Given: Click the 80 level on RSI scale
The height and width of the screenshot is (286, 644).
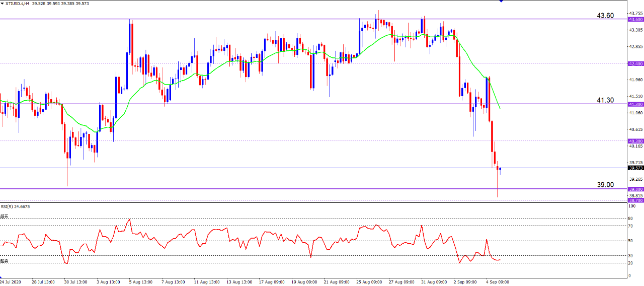Looking at the screenshot, I should coord(630,219).
